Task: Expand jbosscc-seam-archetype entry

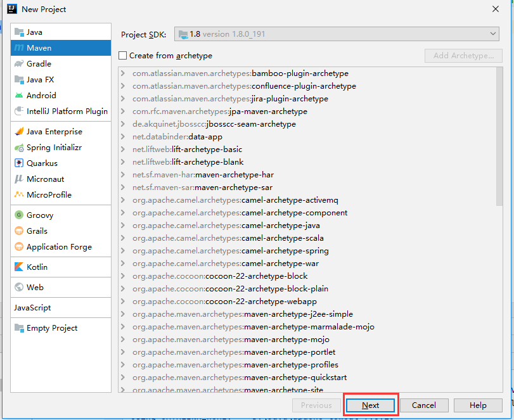Action: click(x=123, y=124)
